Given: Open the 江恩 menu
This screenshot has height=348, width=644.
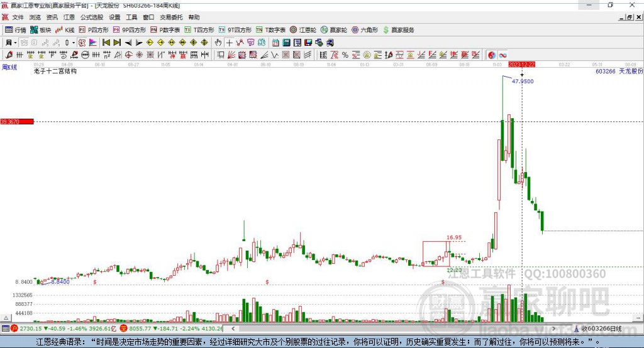Looking at the screenshot, I should (x=69, y=17).
